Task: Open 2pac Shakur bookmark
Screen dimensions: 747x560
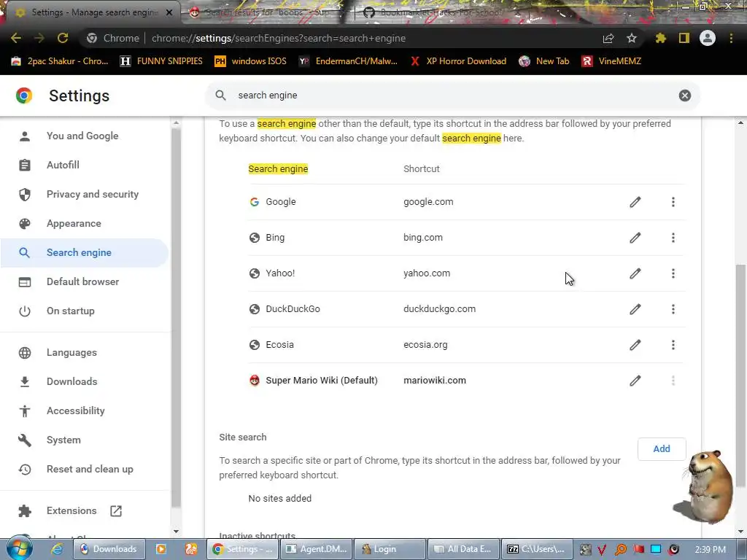Action: tap(60, 61)
